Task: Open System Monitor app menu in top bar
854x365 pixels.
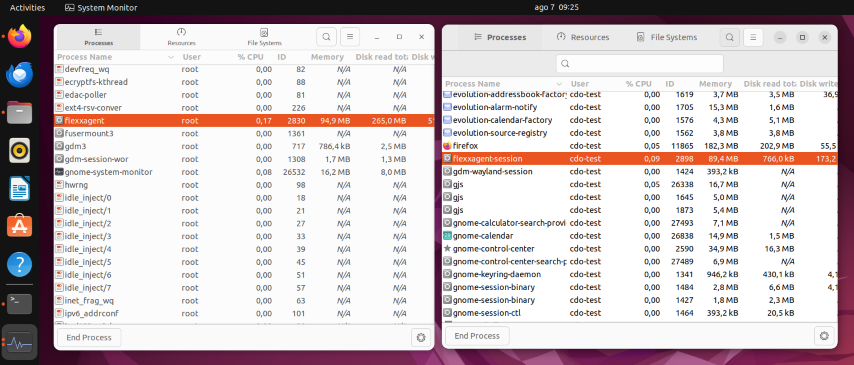Action: click(101, 8)
